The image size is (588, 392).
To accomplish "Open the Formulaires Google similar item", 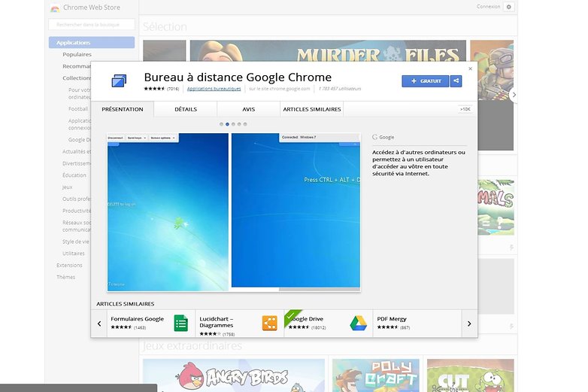I will tap(151, 324).
